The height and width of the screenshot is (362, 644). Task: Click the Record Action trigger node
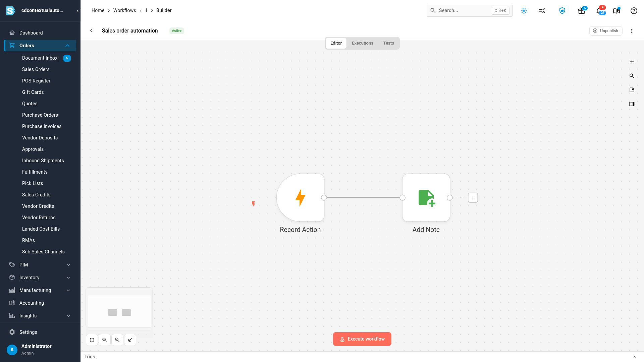(x=300, y=198)
